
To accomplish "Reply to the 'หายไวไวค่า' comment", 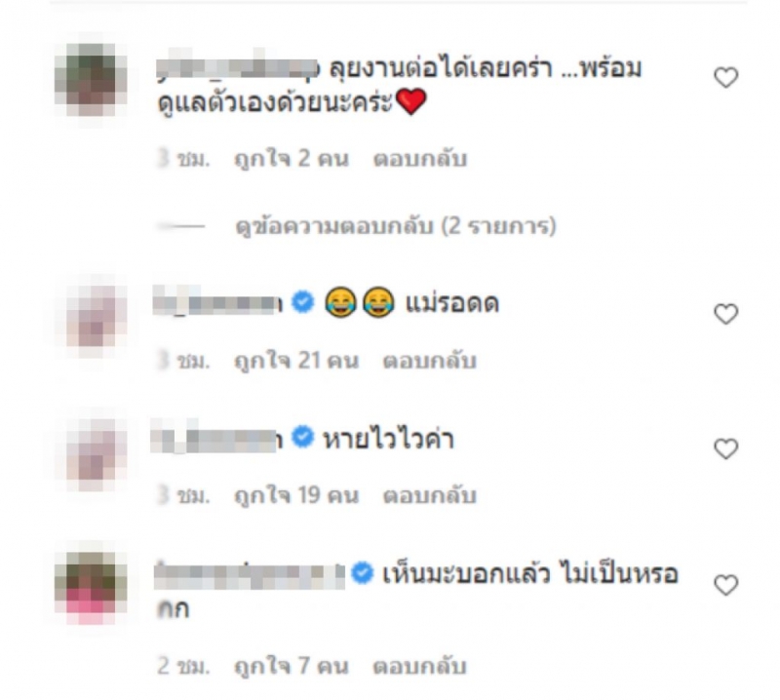I will click(x=429, y=496).
